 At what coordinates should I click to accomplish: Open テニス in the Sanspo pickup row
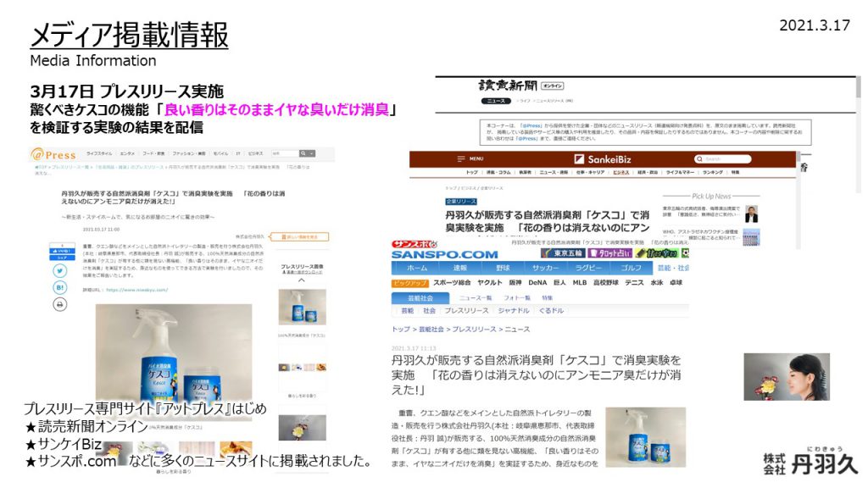pos(634,283)
